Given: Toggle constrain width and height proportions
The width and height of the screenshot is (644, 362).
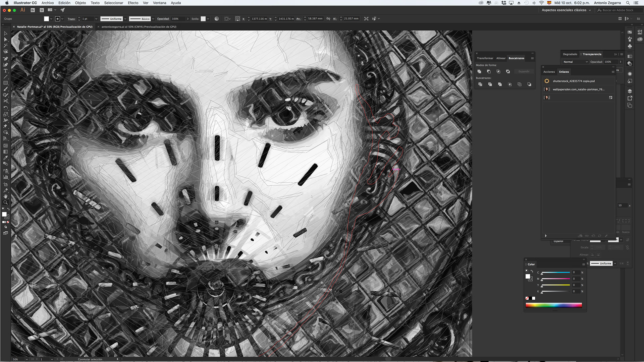Looking at the screenshot, I should click(328, 19).
